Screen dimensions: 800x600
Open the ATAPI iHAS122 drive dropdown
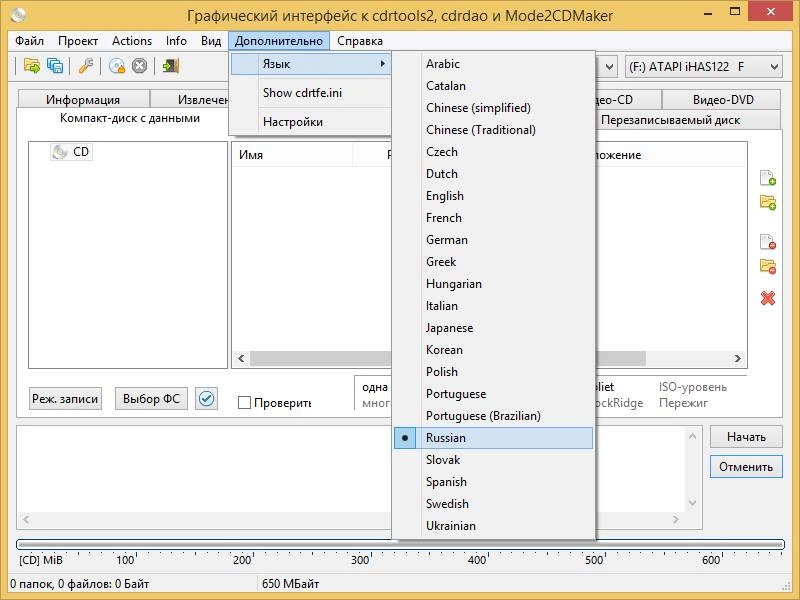click(704, 66)
